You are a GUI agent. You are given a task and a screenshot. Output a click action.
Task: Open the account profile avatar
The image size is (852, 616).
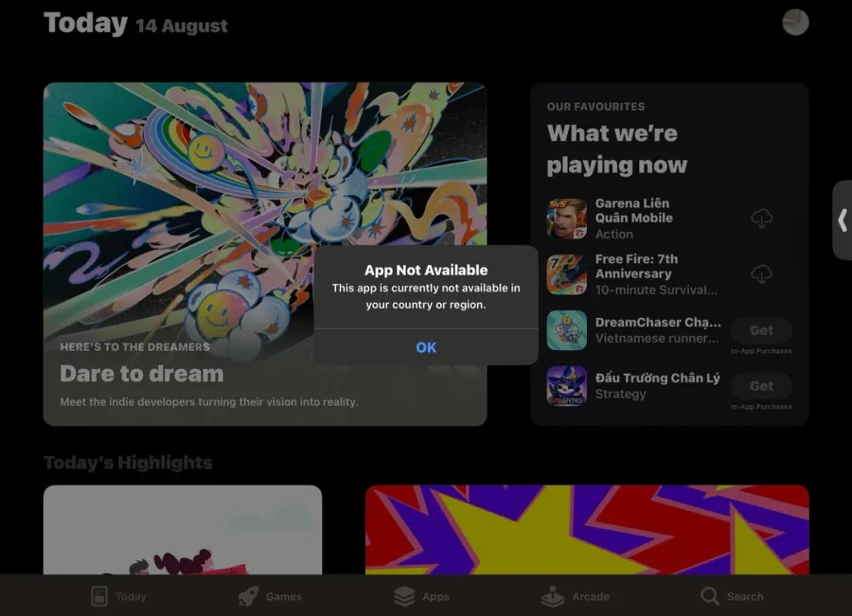tap(795, 23)
